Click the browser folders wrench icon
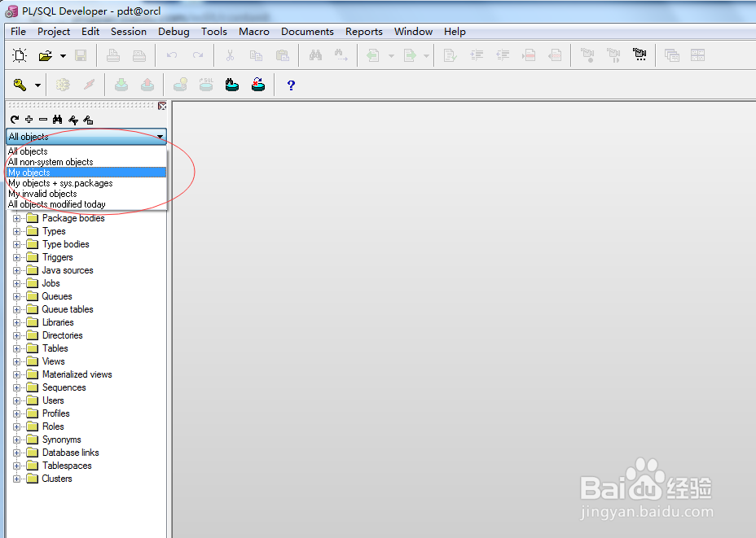 (x=88, y=120)
